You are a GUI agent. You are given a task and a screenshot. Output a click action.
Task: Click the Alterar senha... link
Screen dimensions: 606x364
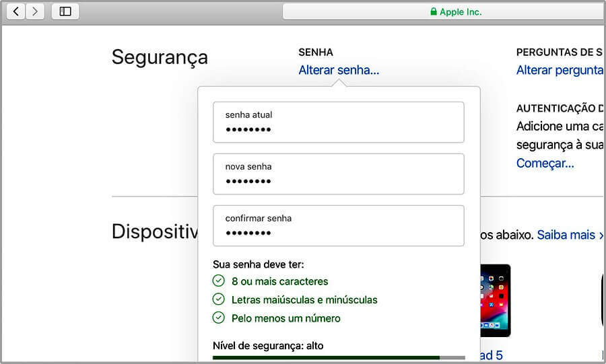339,70
